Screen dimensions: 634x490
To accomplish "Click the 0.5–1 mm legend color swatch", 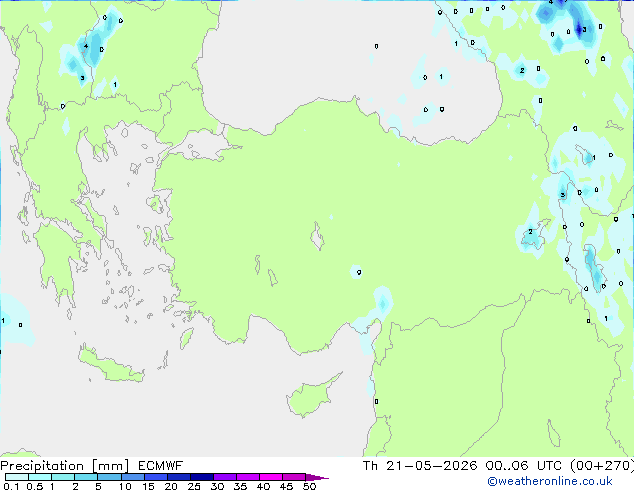I will pyautogui.click(x=40, y=477).
